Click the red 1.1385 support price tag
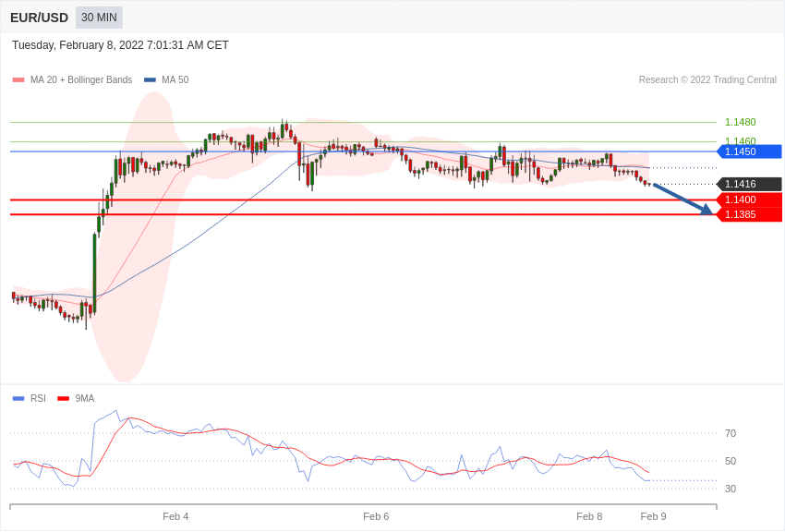 click(x=749, y=214)
